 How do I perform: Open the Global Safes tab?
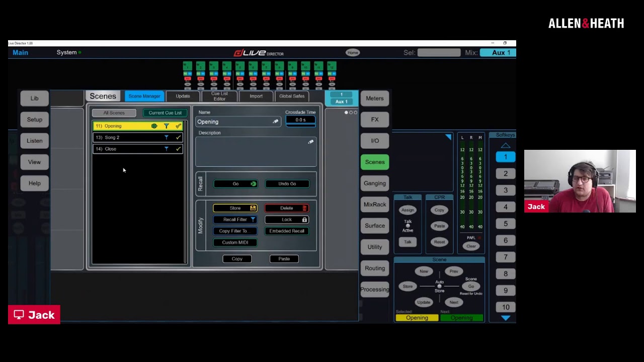click(292, 96)
